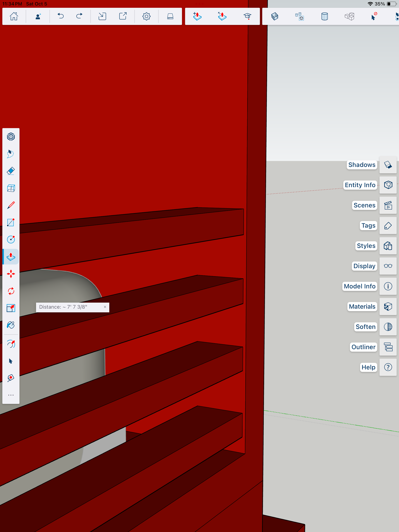Activate the Move tool
The image size is (399, 532).
click(11, 274)
